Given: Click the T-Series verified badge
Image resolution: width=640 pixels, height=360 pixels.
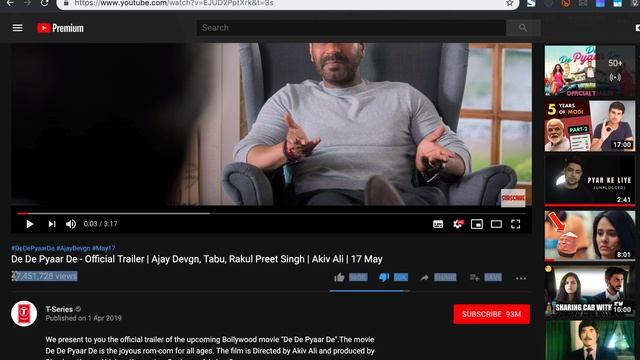Looking at the screenshot, I should [x=78, y=309].
